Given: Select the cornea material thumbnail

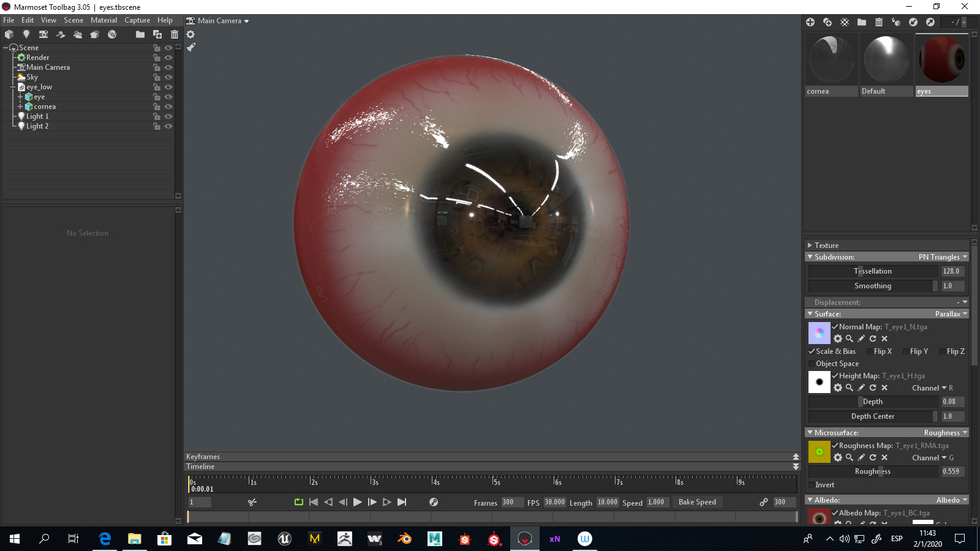Looking at the screenshot, I should tap(831, 58).
